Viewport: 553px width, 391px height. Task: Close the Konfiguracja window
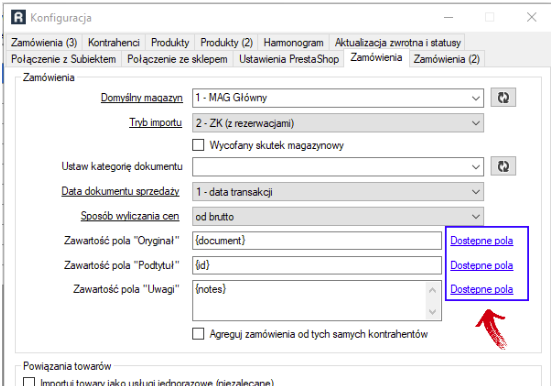[x=531, y=17]
